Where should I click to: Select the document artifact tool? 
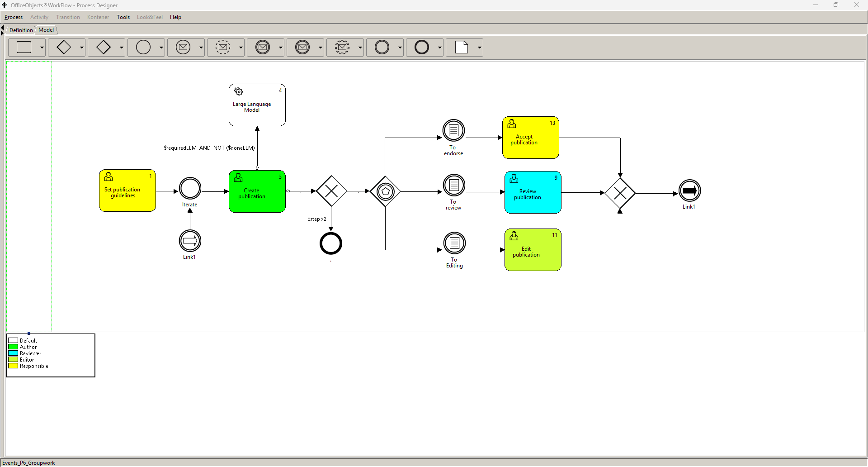462,47
